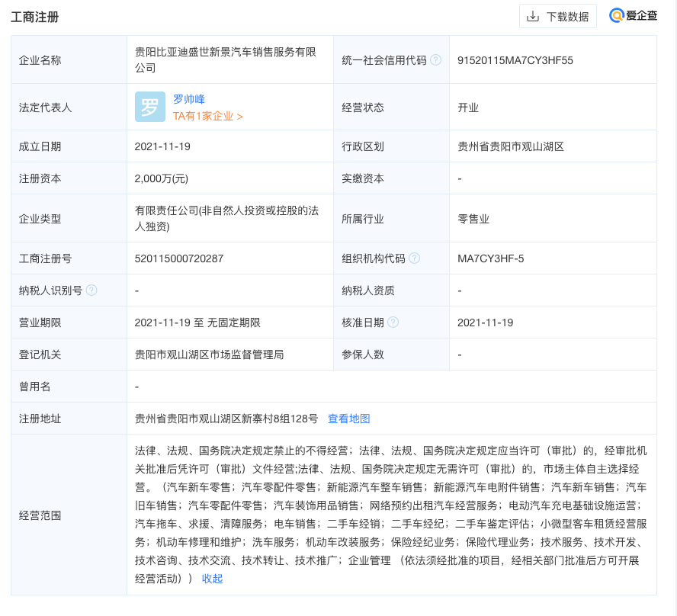This screenshot has width=677, height=616.
Task: Open legal representative 罗帅峰 link
Action: (188, 99)
